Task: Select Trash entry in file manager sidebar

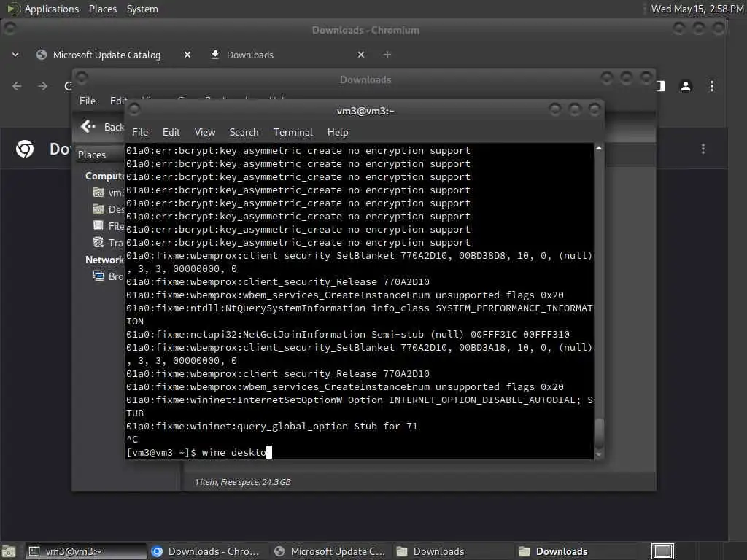Action: 109,242
